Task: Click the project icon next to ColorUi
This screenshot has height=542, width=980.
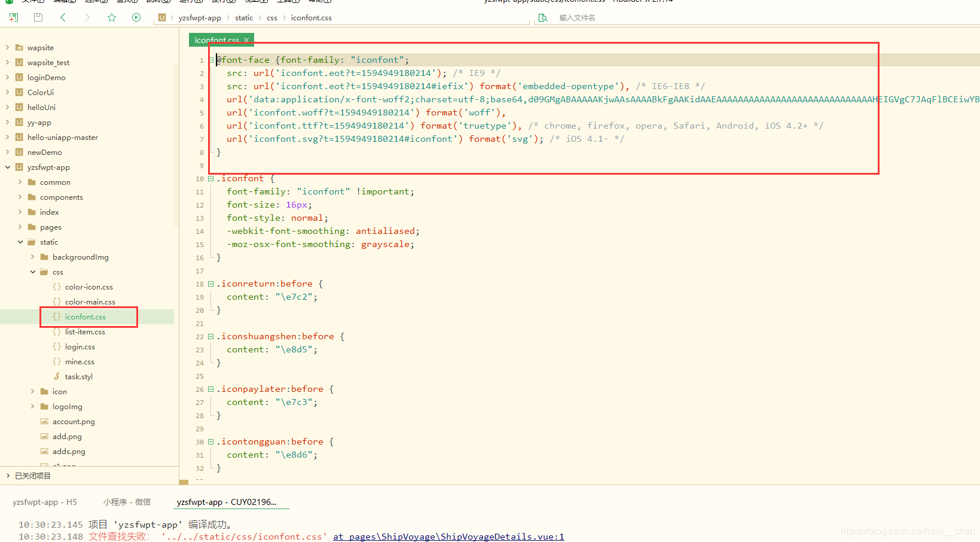Action: (x=19, y=92)
